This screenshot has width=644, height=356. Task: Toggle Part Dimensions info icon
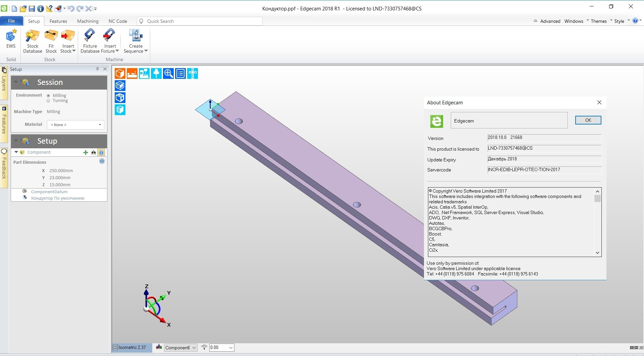point(102,161)
